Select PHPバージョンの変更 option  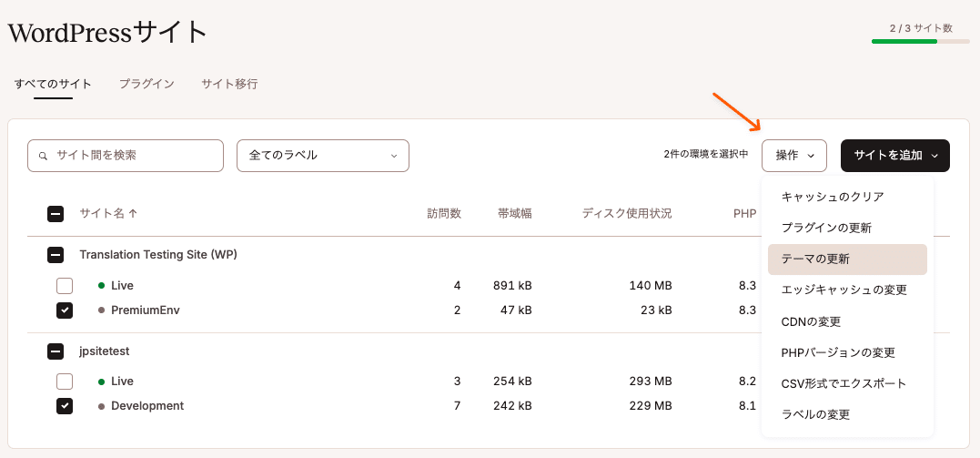point(847,352)
